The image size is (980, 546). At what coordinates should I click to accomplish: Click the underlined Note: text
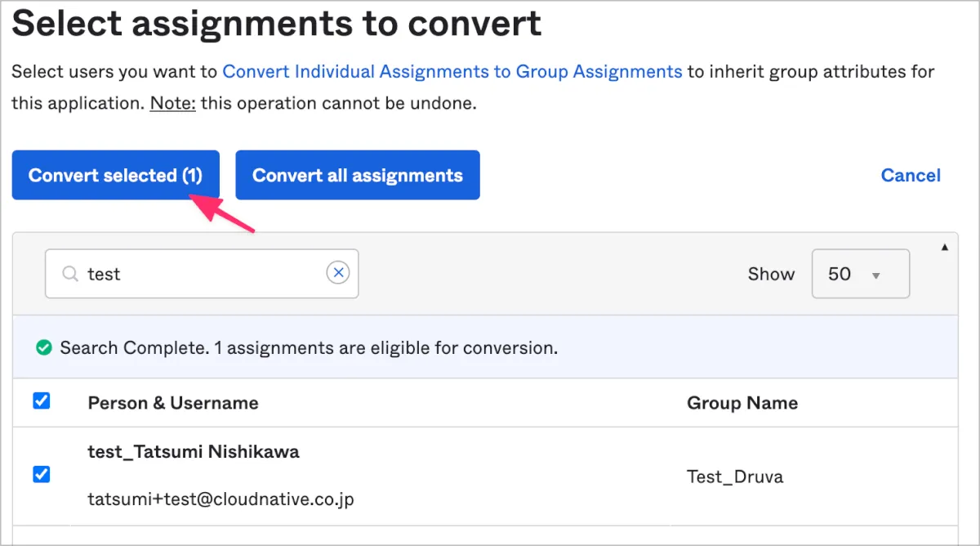click(172, 104)
